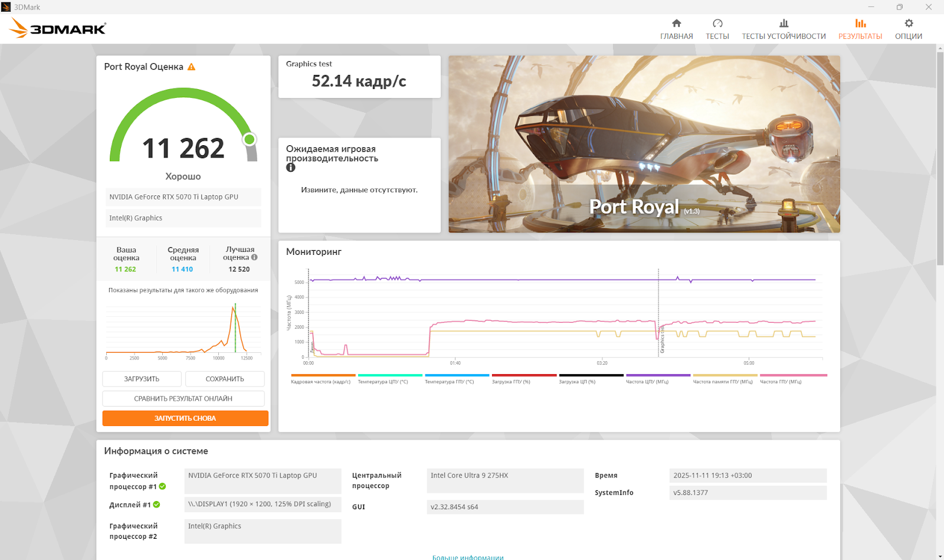This screenshot has height=560, width=944.
Task: Click info icon beside Лучшая оценка
Action: point(254,257)
